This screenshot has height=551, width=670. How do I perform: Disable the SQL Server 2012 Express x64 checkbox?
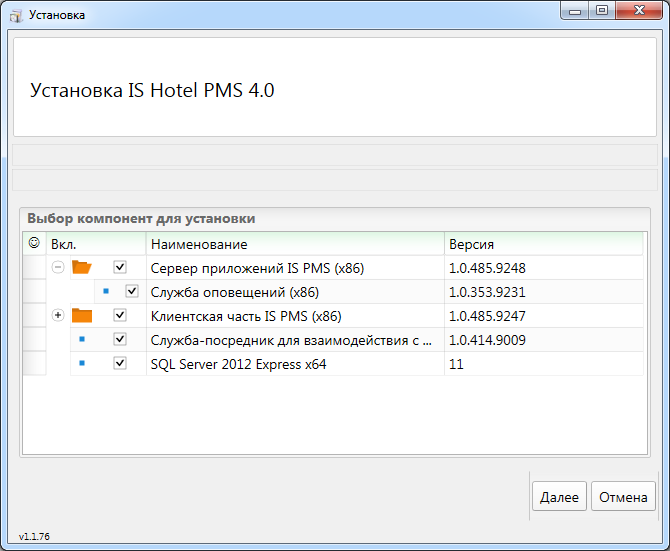(x=120, y=363)
